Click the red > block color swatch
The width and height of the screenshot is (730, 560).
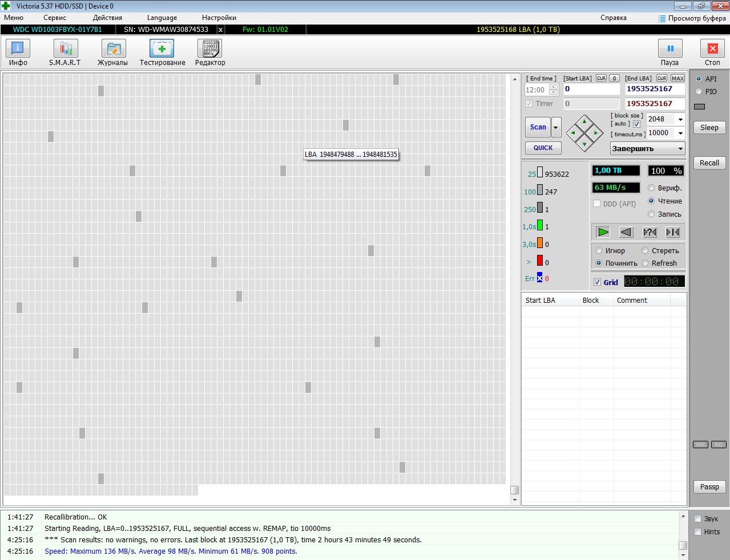point(540,261)
